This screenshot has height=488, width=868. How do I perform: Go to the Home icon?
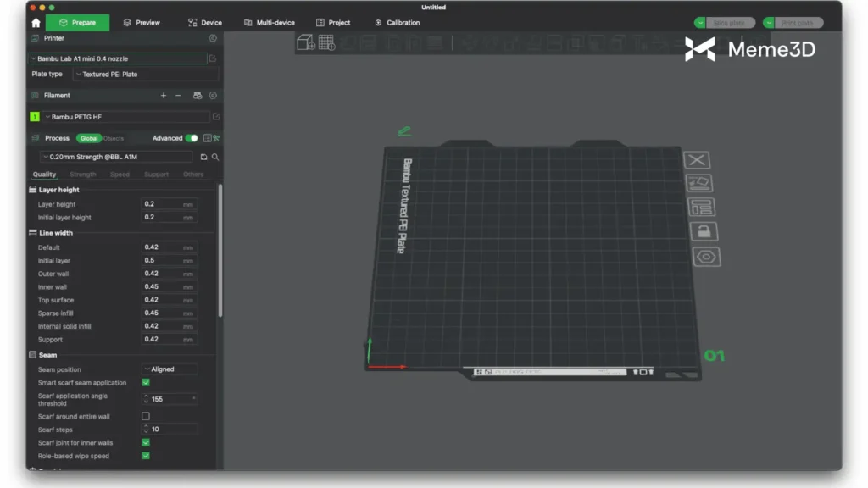point(36,23)
